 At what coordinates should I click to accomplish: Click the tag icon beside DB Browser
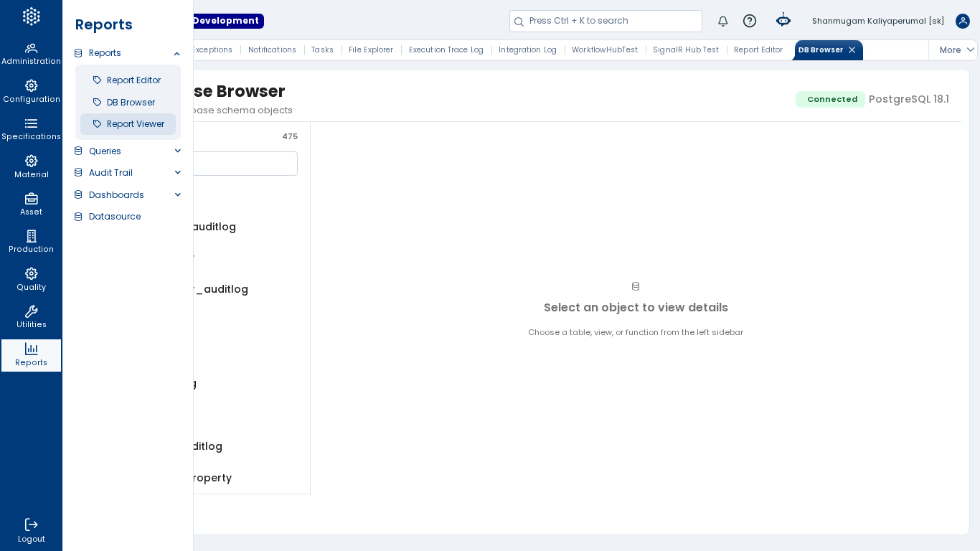click(98, 103)
